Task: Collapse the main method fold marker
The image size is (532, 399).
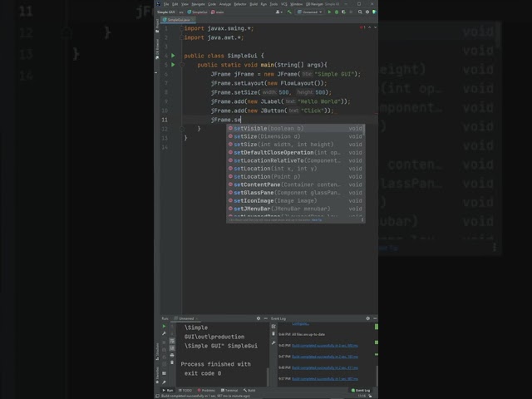Action: click(182, 65)
